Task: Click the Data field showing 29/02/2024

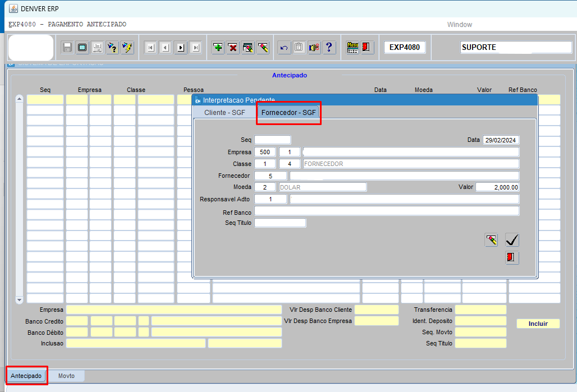Action: 501,140
